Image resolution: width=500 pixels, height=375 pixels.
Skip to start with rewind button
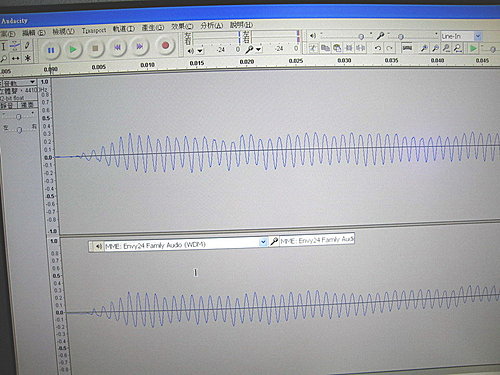(117, 48)
